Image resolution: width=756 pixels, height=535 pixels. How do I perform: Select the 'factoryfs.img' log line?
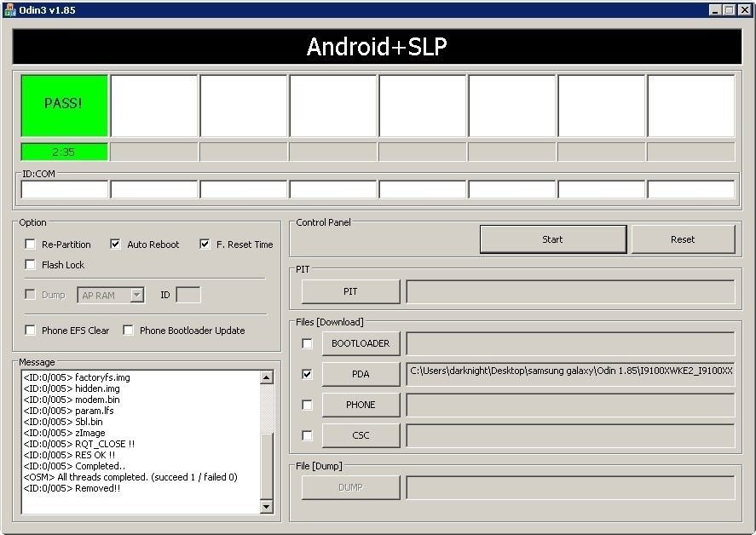pyautogui.click(x=77, y=377)
